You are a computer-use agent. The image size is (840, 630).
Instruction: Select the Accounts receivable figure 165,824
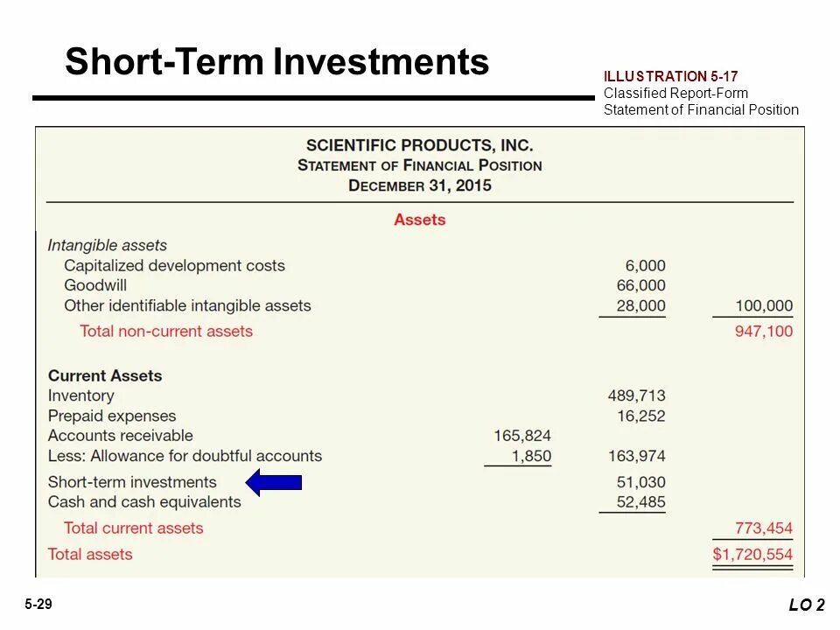pyautogui.click(x=522, y=436)
